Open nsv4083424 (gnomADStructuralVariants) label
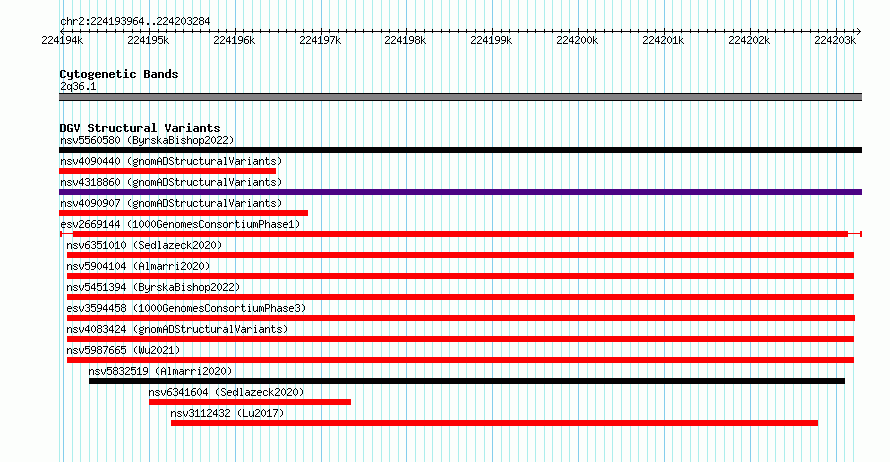The height and width of the screenshot is (462, 890). [177, 329]
